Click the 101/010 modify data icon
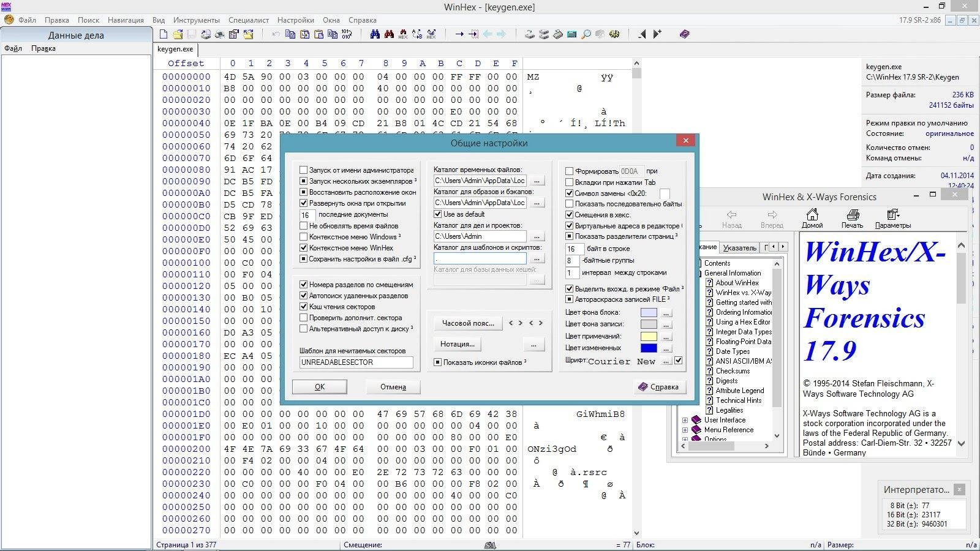Viewport: 980px width, 551px height. (x=346, y=34)
